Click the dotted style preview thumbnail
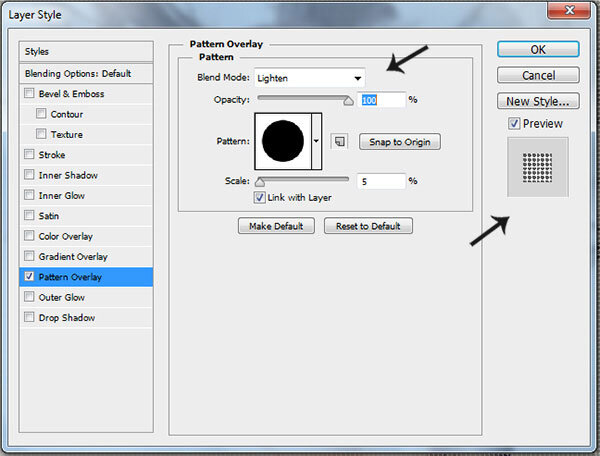The width and height of the screenshot is (600, 456). [x=538, y=167]
